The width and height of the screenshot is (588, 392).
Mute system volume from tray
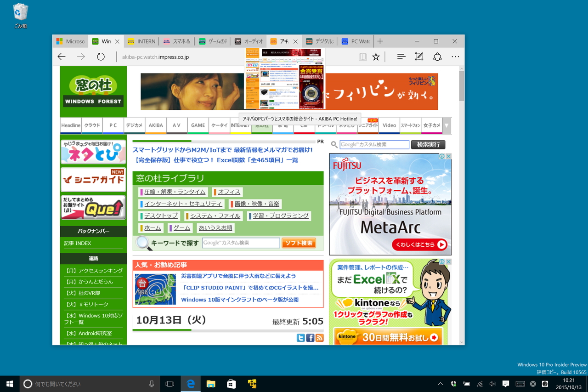[x=492, y=383]
